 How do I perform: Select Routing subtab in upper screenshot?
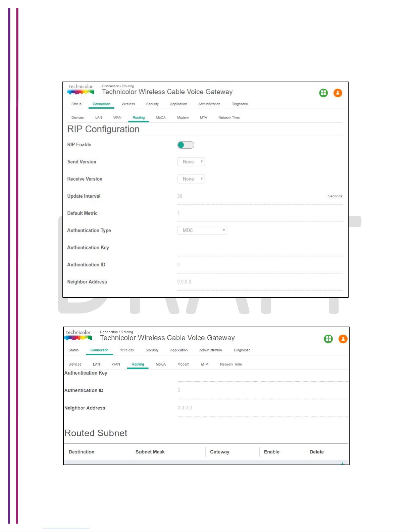tap(139, 118)
